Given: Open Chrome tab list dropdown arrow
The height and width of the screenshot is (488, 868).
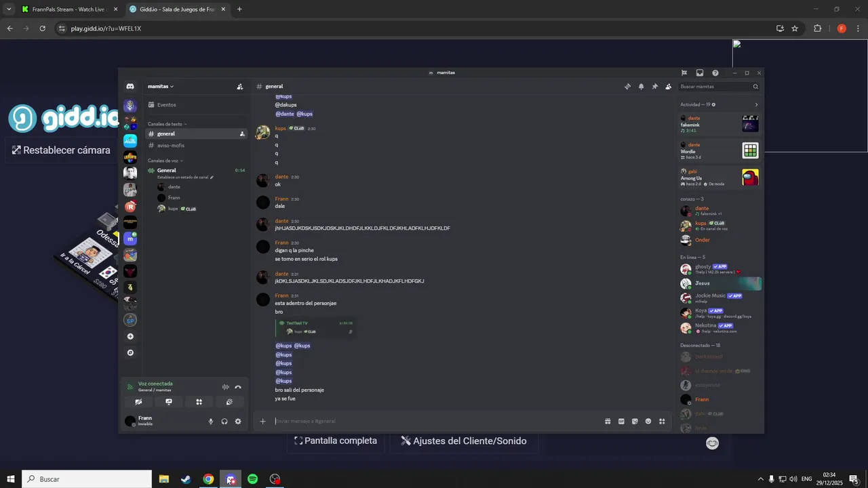Looking at the screenshot, I should (x=9, y=9).
